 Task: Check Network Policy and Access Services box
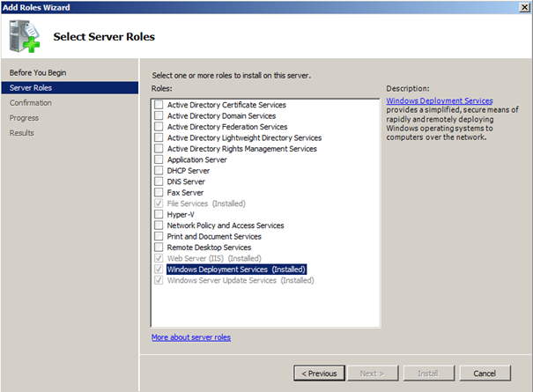pos(159,225)
